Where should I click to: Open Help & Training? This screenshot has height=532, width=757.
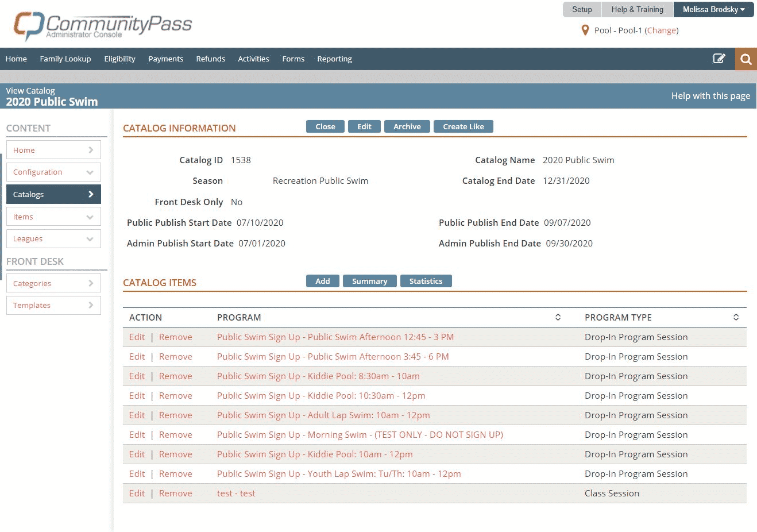point(637,9)
